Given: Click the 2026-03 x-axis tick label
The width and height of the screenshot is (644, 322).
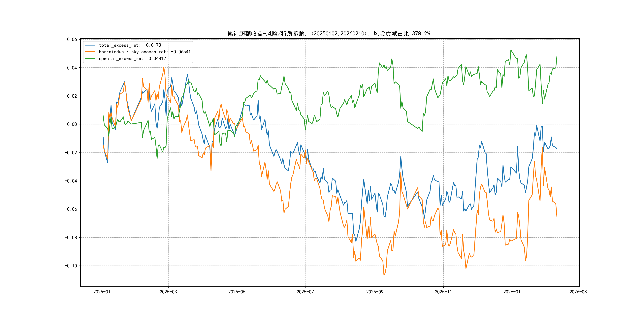Looking at the screenshot, I should (x=578, y=292).
